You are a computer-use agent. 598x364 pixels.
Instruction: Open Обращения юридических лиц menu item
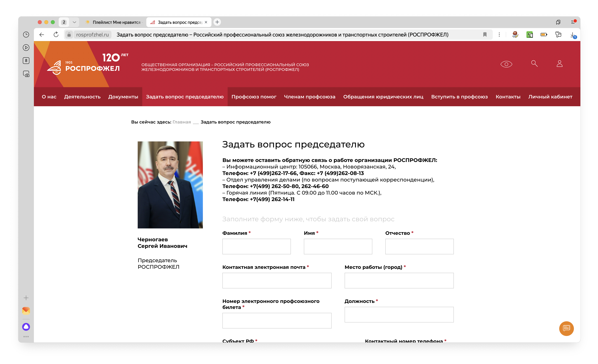(383, 97)
